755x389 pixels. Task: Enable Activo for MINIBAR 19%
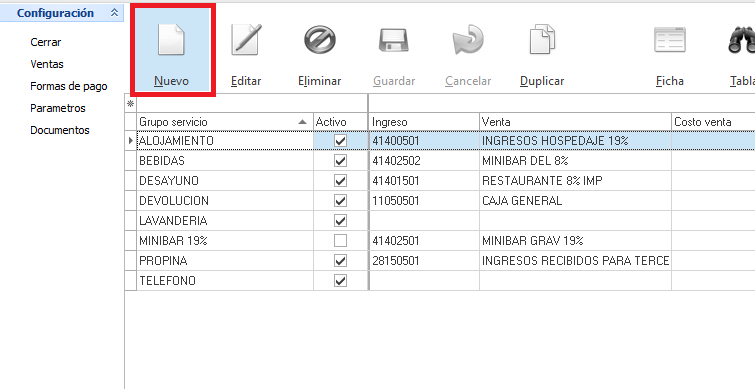[340, 240]
